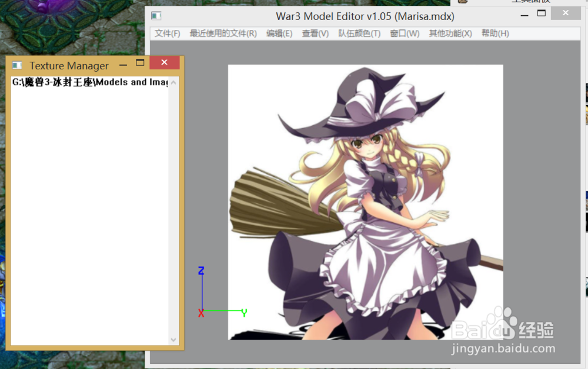This screenshot has width=588, height=369.
Task: Open the 查看(V) menu
Action: pyautogui.click(x=315, y=33)
